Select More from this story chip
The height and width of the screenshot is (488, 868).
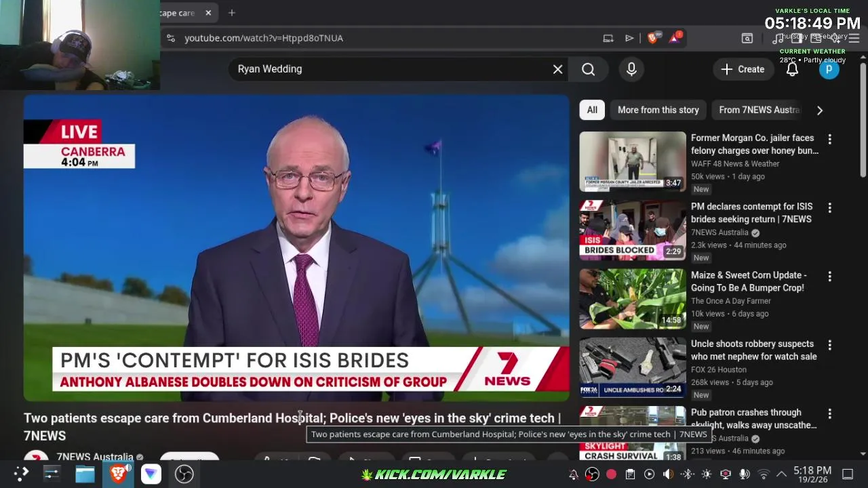tap(658, 110)
